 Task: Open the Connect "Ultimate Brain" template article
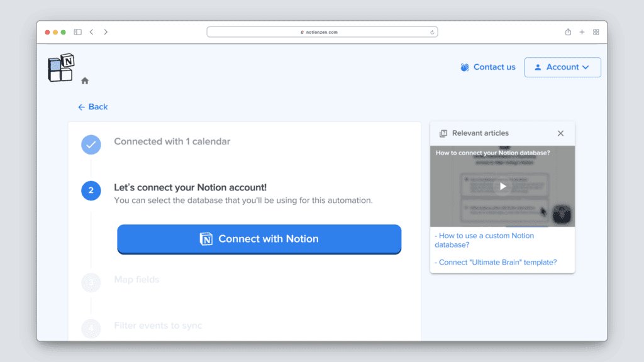[x=496, y=262]
